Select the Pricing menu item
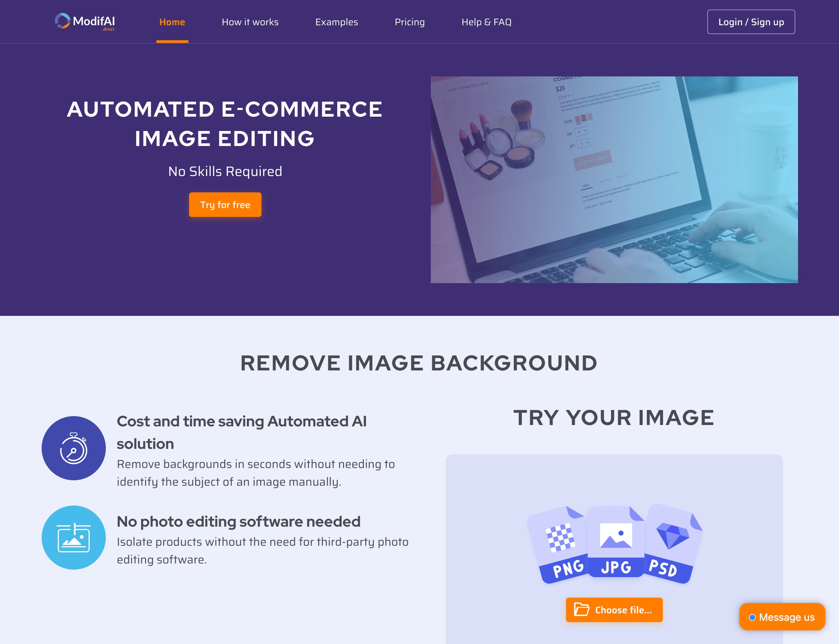 pyautogui.click(x=409, y=21)
